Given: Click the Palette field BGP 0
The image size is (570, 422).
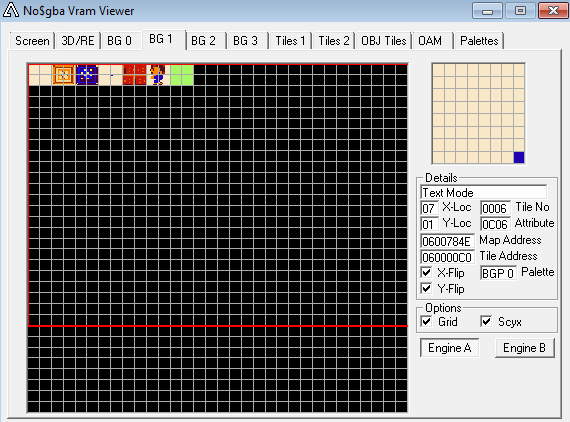Looking at the screenshot, I should pos(498,273).
